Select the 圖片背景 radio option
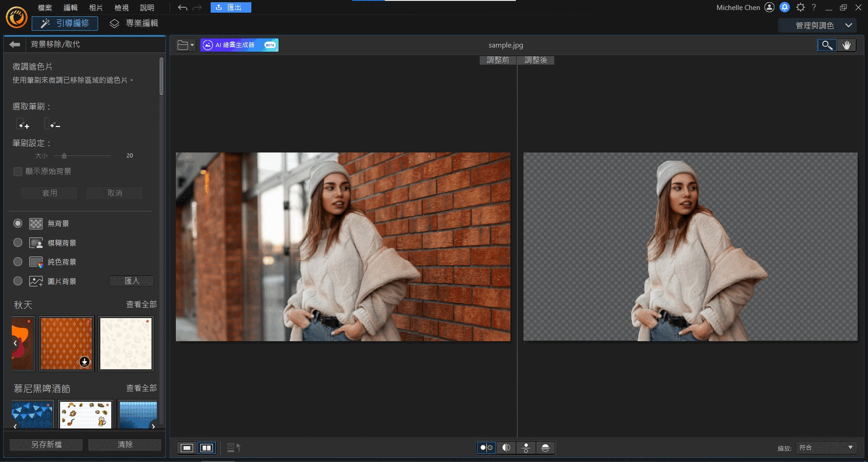868x462 pixels. (18, 281)
